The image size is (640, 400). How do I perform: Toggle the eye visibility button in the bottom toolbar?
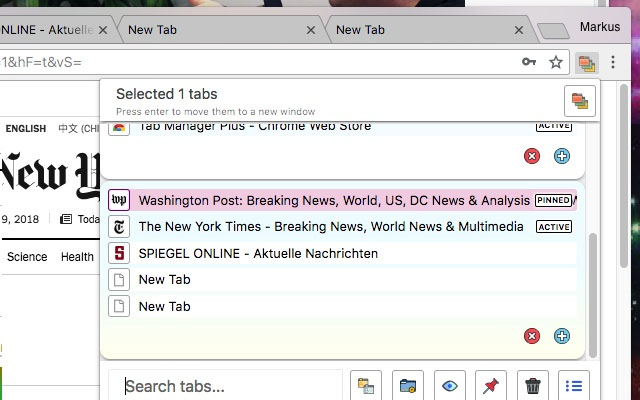[450, 386]
